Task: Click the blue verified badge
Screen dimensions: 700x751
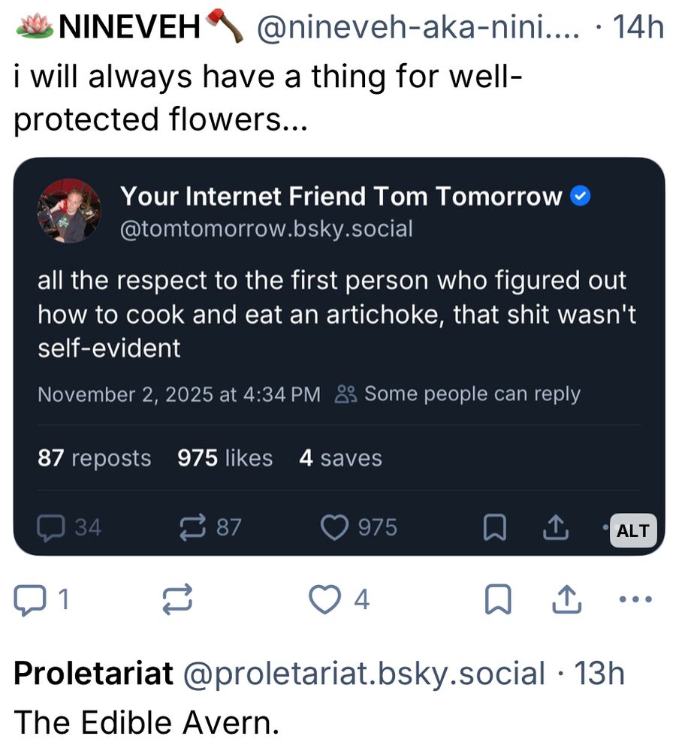Action: click(x=581, y=197)
